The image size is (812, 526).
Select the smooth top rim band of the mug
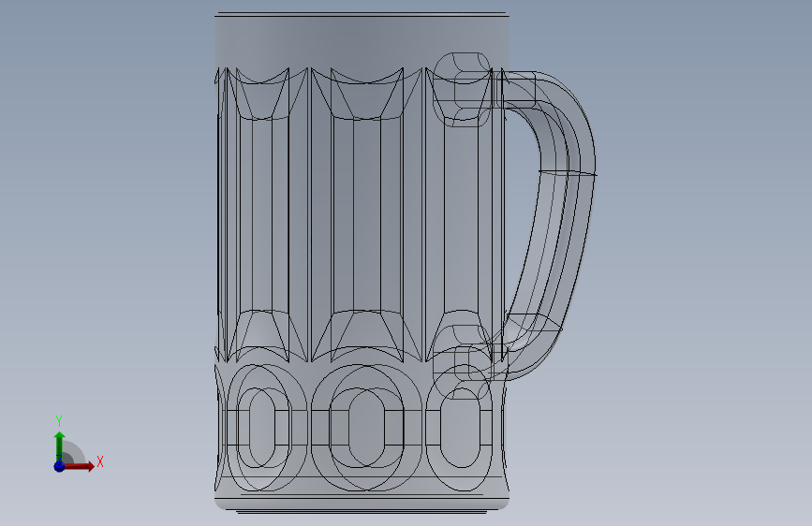(362, 42)
